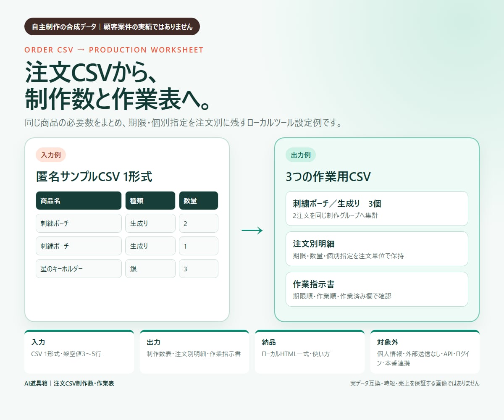Click the 匿名サンプルCSV 1形式 heading
The width and height of the screenshot is (504, 420).
[x=94, y=177]
